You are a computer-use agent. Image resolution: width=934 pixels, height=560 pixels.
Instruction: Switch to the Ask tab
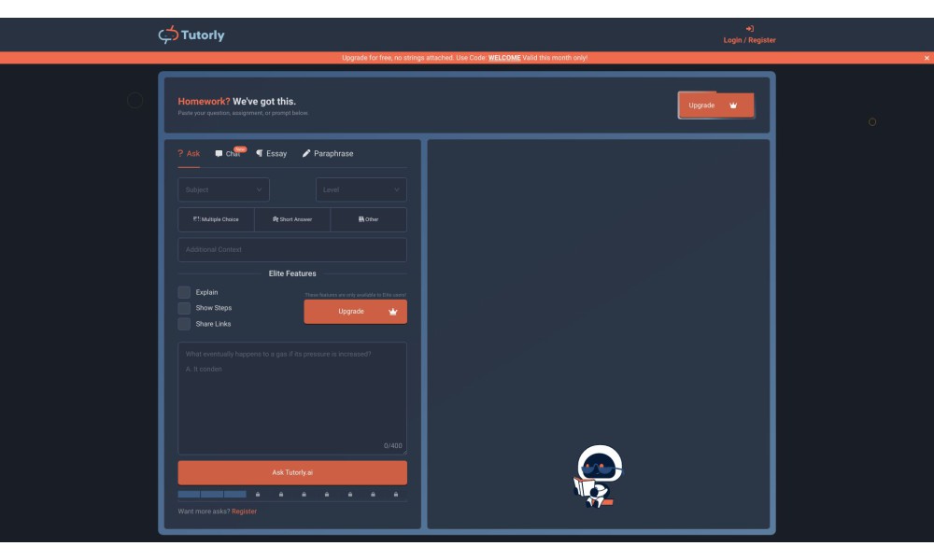pyautogui.click(x=189, y=154)
